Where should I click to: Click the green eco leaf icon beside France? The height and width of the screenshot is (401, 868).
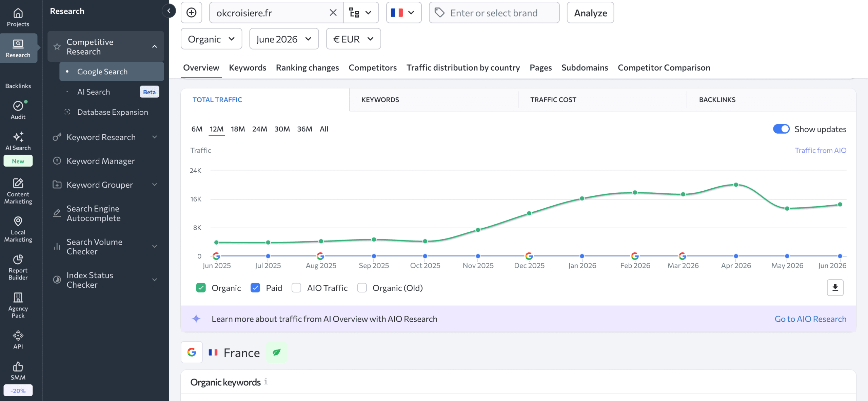click(277, 352)
